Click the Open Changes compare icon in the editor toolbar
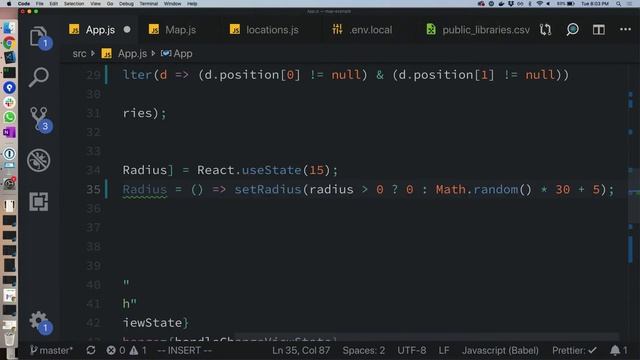Image resolution: width=640 pixels, height=360 pixels. pos(545,30)
